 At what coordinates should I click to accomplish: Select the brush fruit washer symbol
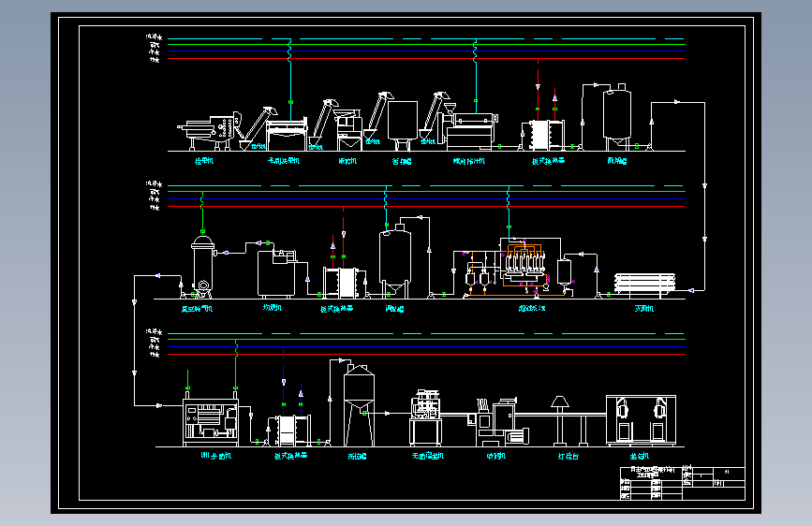(x=287, y=134)
